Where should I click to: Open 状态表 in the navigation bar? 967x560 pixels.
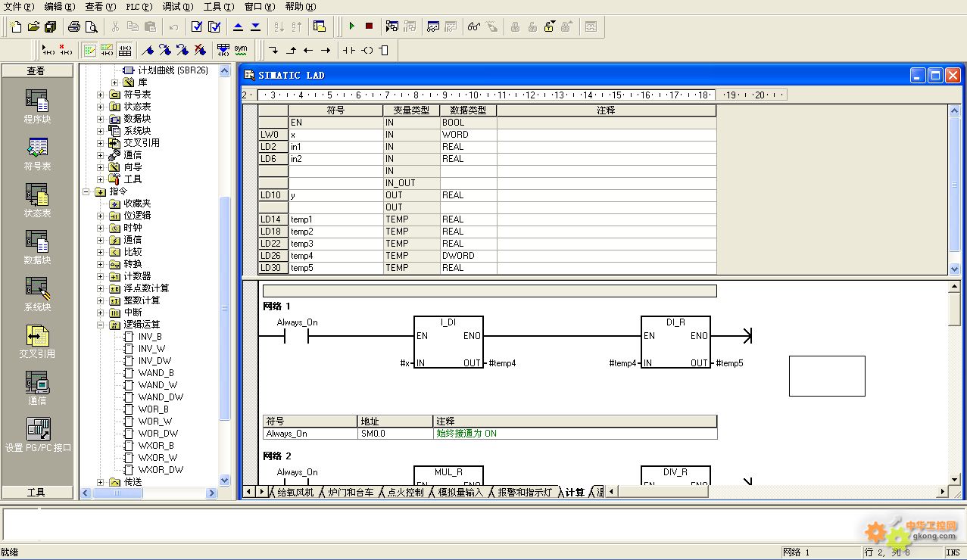pos(37,201)
